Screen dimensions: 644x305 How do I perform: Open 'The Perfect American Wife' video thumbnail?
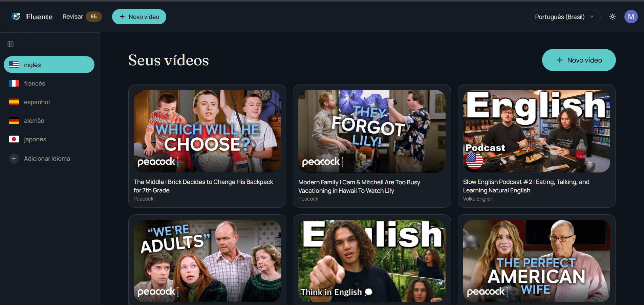537,261
